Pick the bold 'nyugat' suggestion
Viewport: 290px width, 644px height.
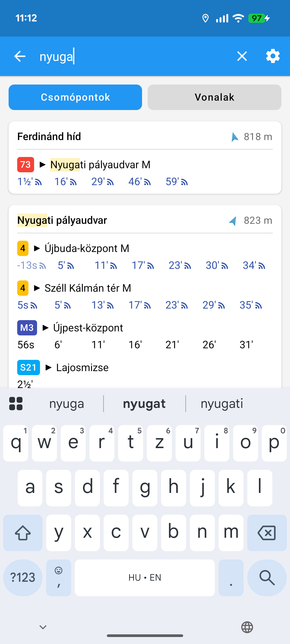(144, 404)
